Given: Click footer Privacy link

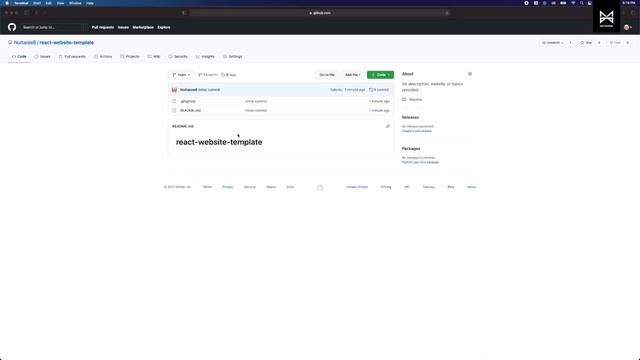Looking at the screenshot, I should 228,187.
